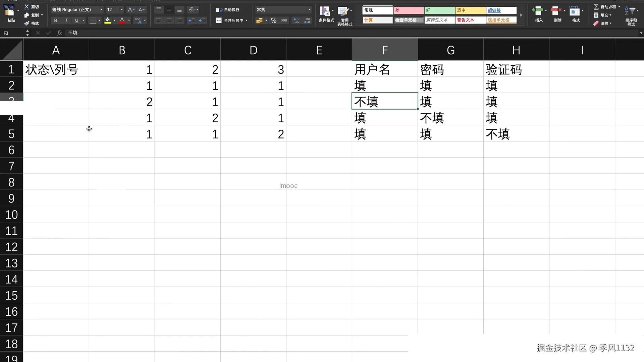
Task: Click the Center text alignment icon
Action: (x=169, y=21)
